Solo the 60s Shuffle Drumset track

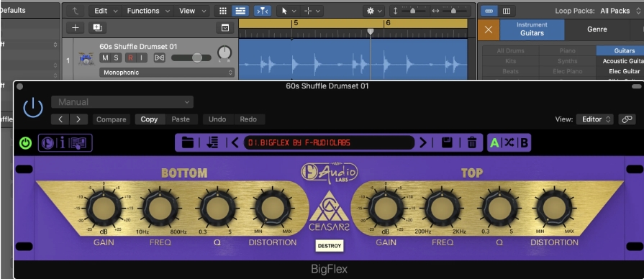[x=116, y=58]
